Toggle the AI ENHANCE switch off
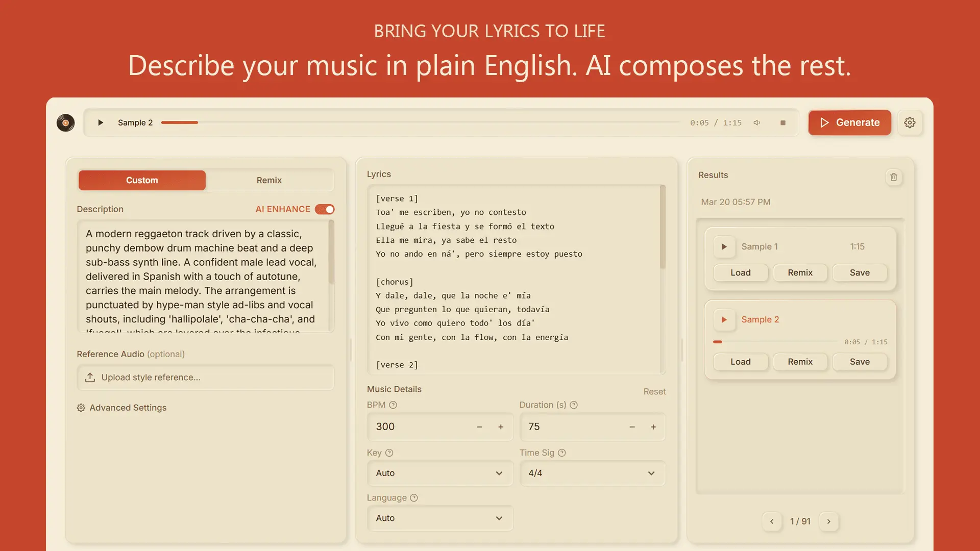 pyautogui.click(x=325, y=209)
